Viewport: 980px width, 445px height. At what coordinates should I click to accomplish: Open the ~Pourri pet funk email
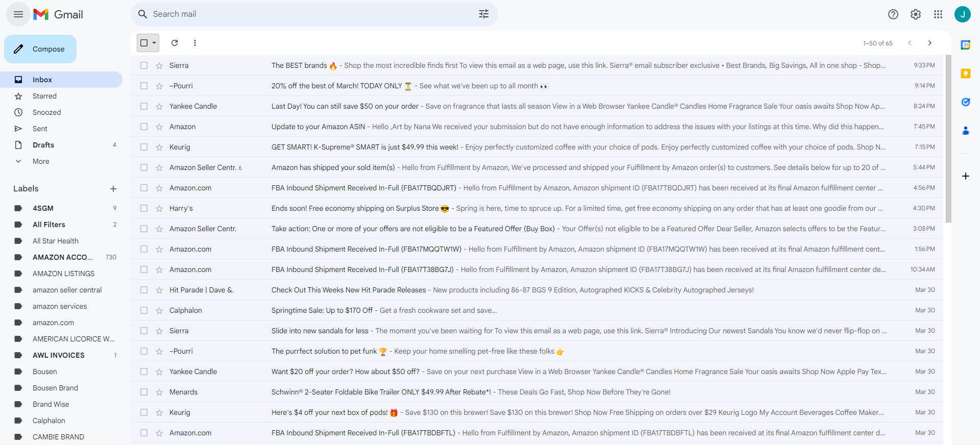[537, 351]
